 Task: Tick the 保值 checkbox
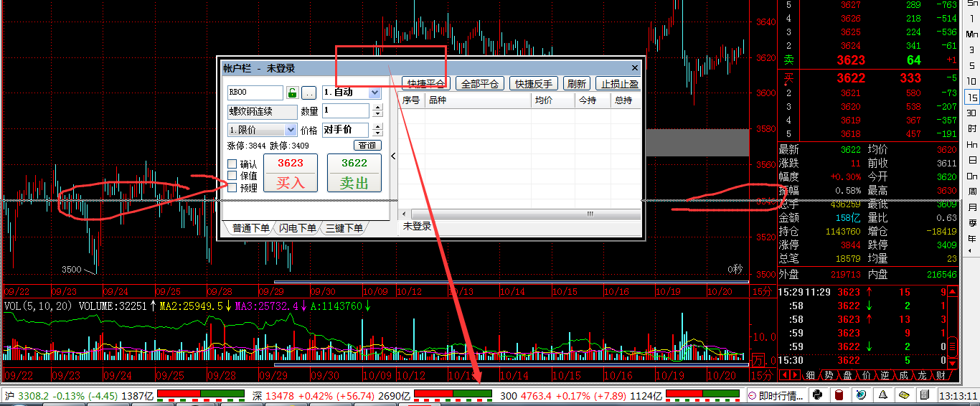pos(232,176)
